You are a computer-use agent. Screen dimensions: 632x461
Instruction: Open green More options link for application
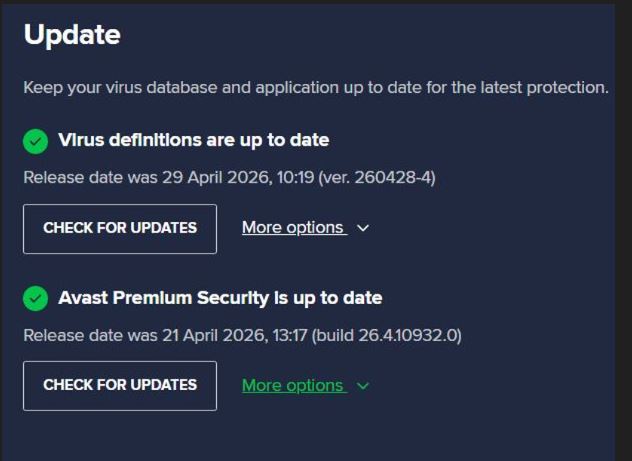click(x=293, y=386)
